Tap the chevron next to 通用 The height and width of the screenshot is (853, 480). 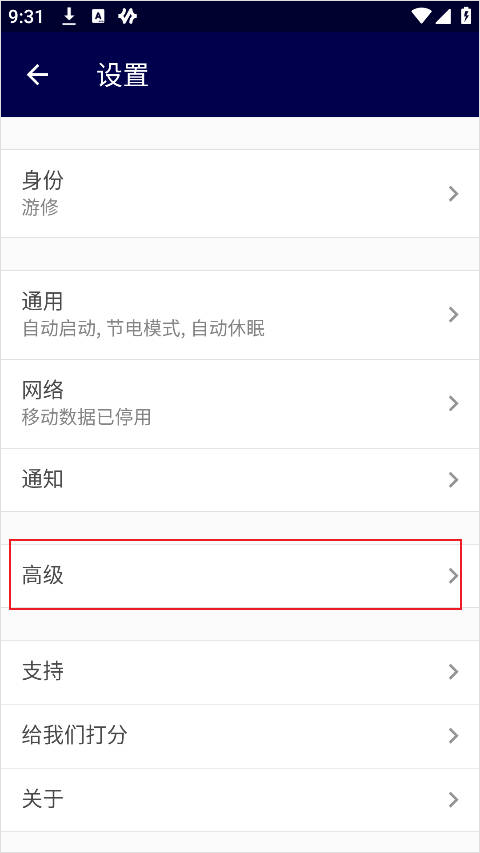453,314
